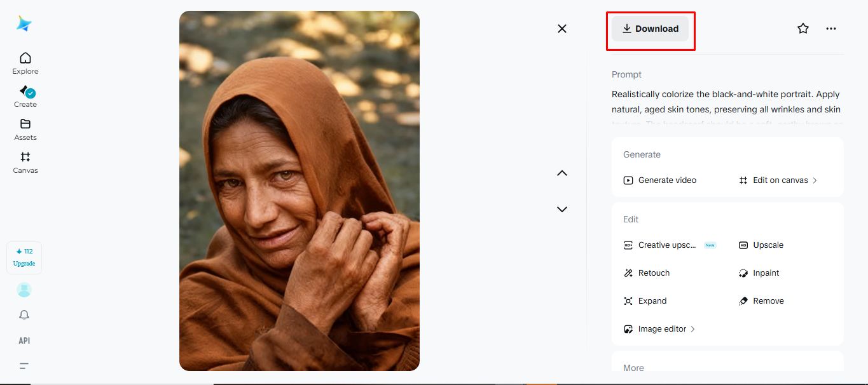The height and width of the screenshot is (385, 868).
Task: Open the three-dots more options menu
Action: (831, 29)
